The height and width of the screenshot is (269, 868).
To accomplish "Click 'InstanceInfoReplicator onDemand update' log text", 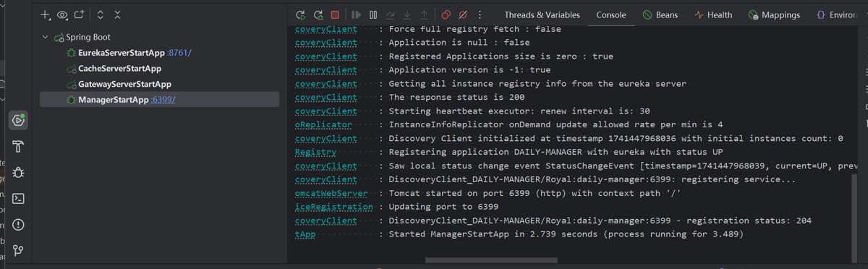I will pyautogui.click(x=556, y=124).
